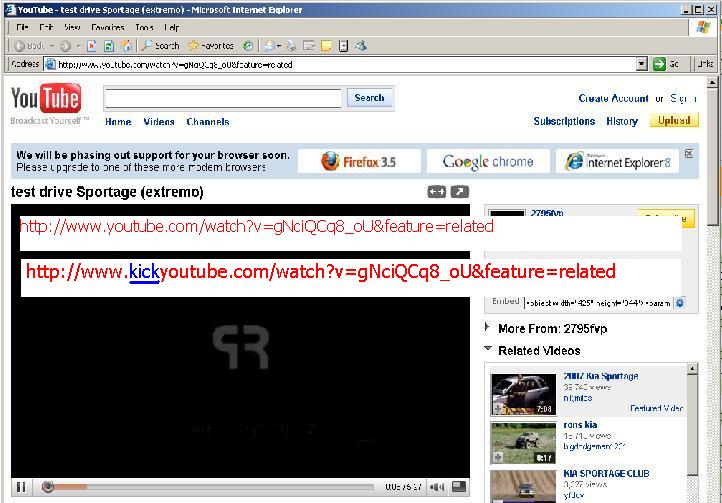Toggle the pop-out video player button
Image resolution: width=722 pixels, height=503 pixels.
[x=458, y=192]
